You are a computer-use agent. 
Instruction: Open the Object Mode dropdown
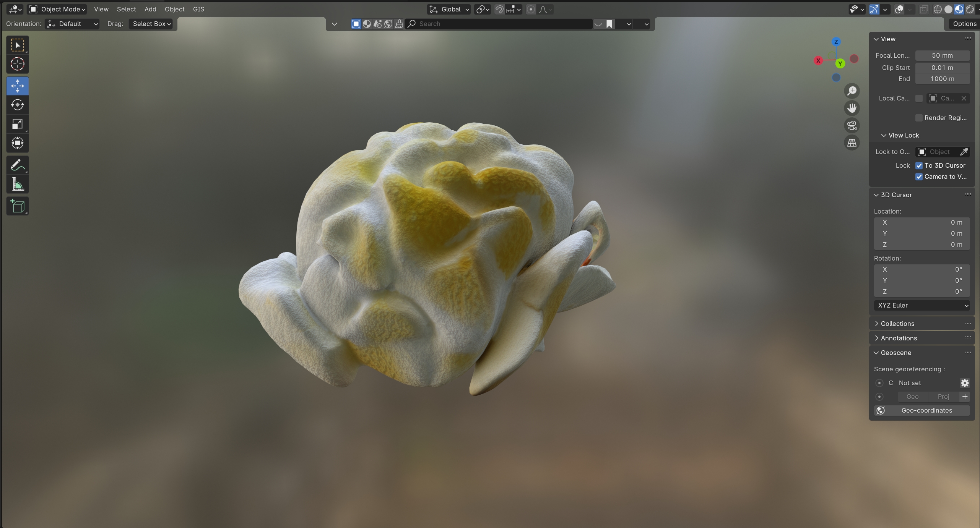point(58,9)
